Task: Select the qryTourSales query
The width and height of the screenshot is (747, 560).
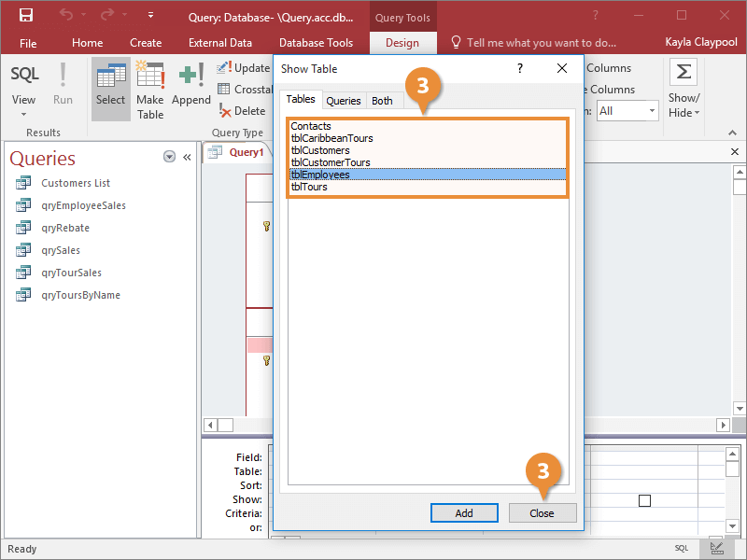Action: (x=72, y=273)
